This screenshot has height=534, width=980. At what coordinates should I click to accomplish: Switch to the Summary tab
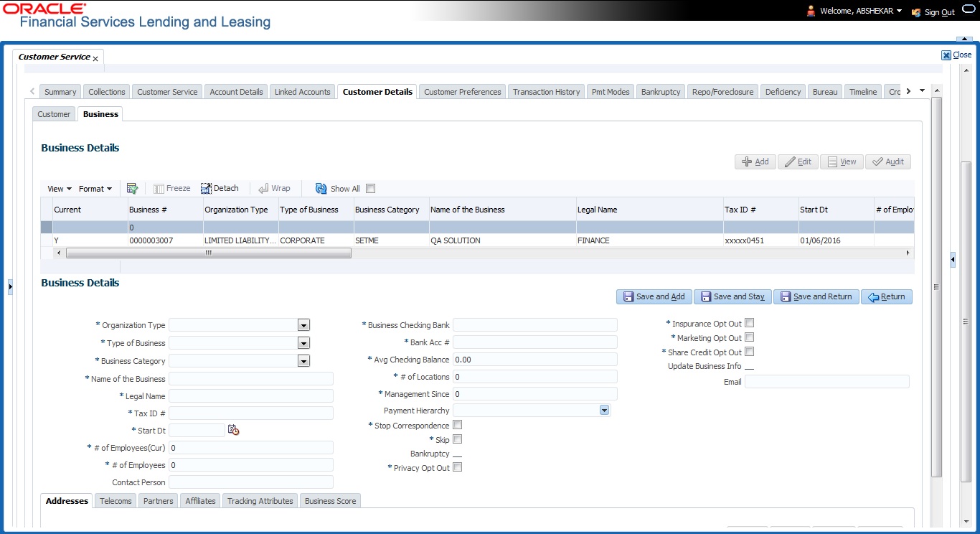tap(60, 92)
